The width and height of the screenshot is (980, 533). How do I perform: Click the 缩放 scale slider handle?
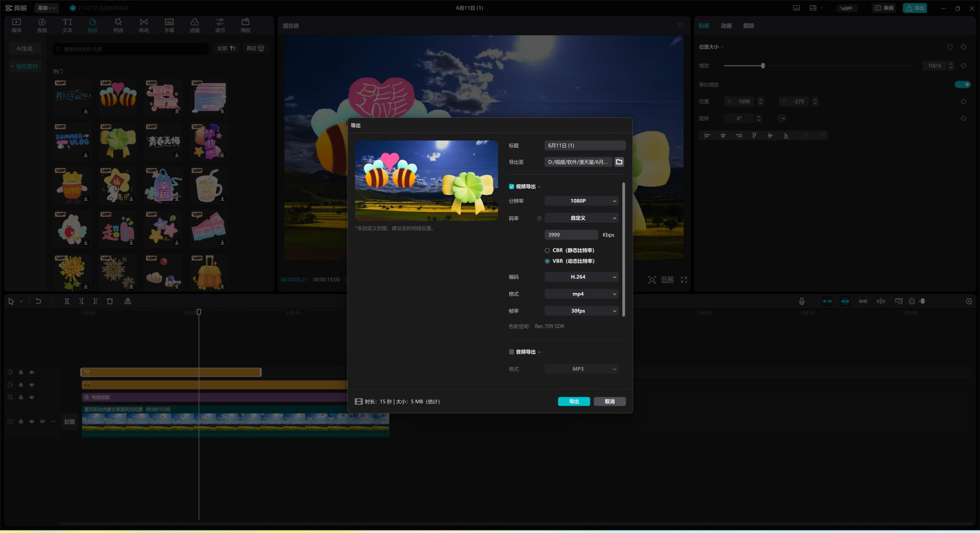(763, 66)
